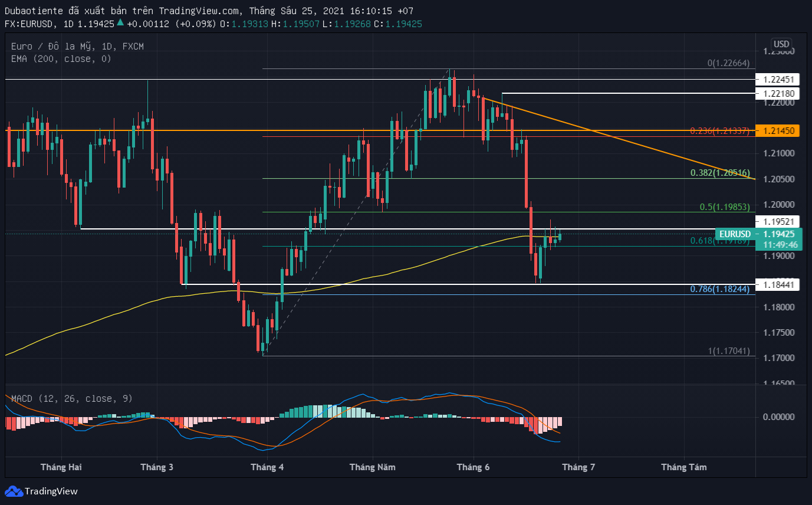Open the USD currency selector

pyautogui.click(x=781, y=44)
